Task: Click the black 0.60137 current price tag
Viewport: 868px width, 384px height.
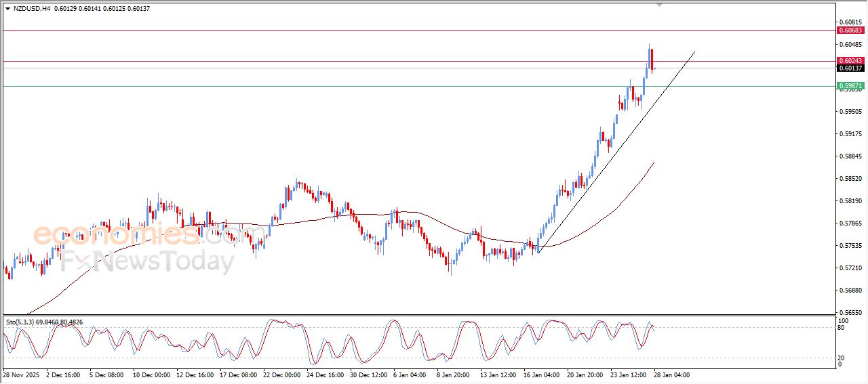Action: 850,68
